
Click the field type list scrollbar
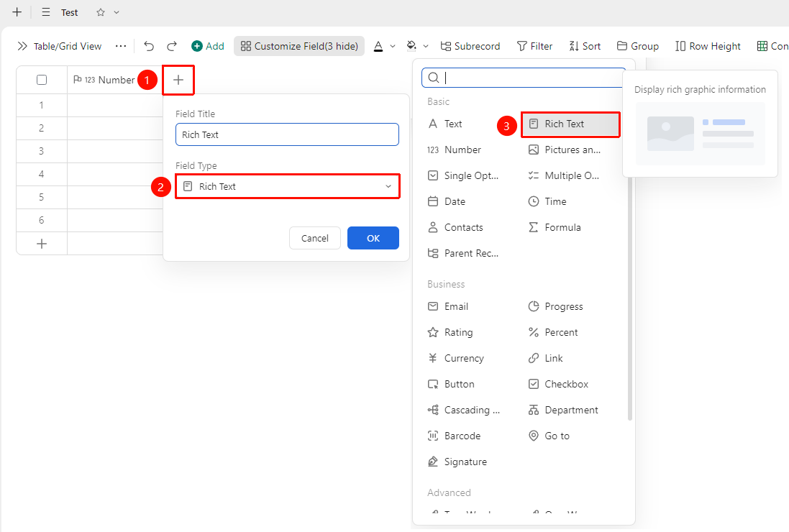630,298
